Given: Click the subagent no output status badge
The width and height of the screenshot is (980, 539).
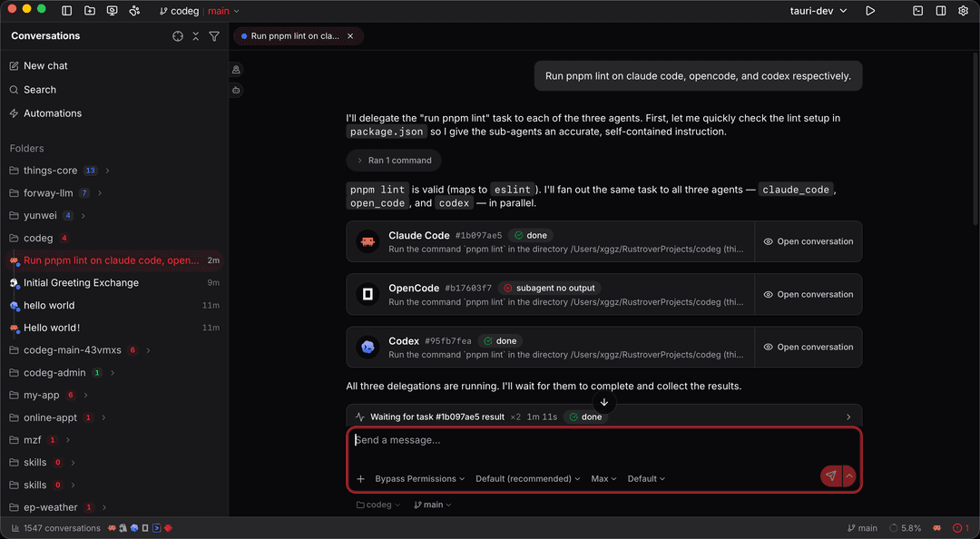Looking at the screenshot, I should click(549, 289).
